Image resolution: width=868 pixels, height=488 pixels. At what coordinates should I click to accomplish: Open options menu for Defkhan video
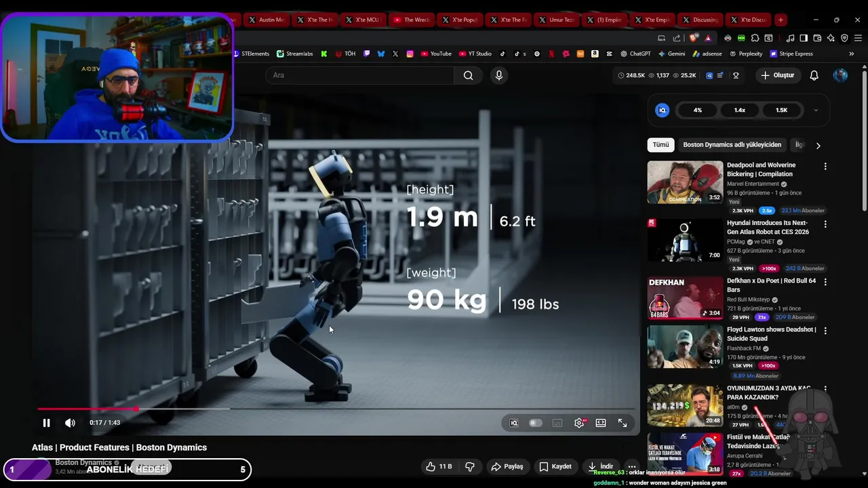pyautogui.click(x=825, y=282)
